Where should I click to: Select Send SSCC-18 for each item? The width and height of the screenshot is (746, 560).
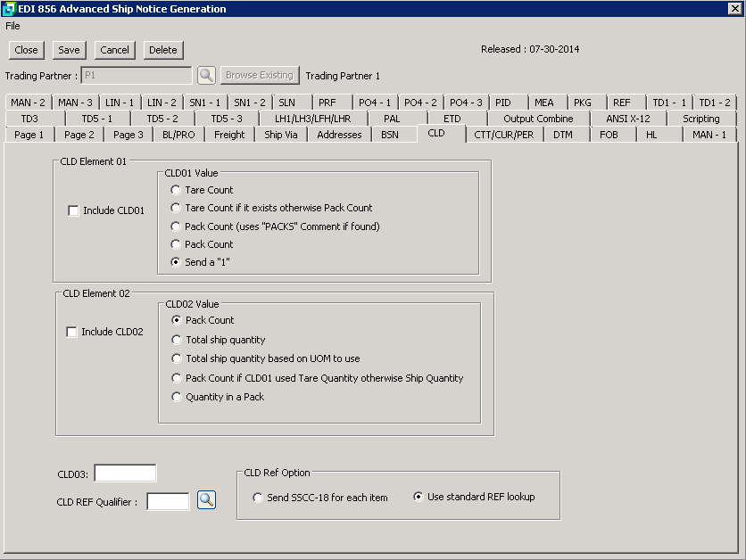258,498
